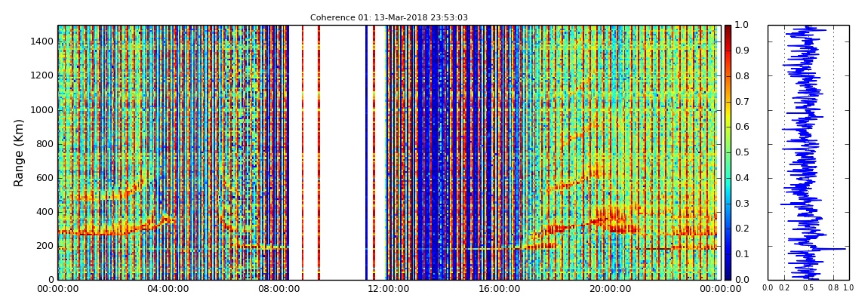Click the green middle of the colorbar

pos(728,152)
